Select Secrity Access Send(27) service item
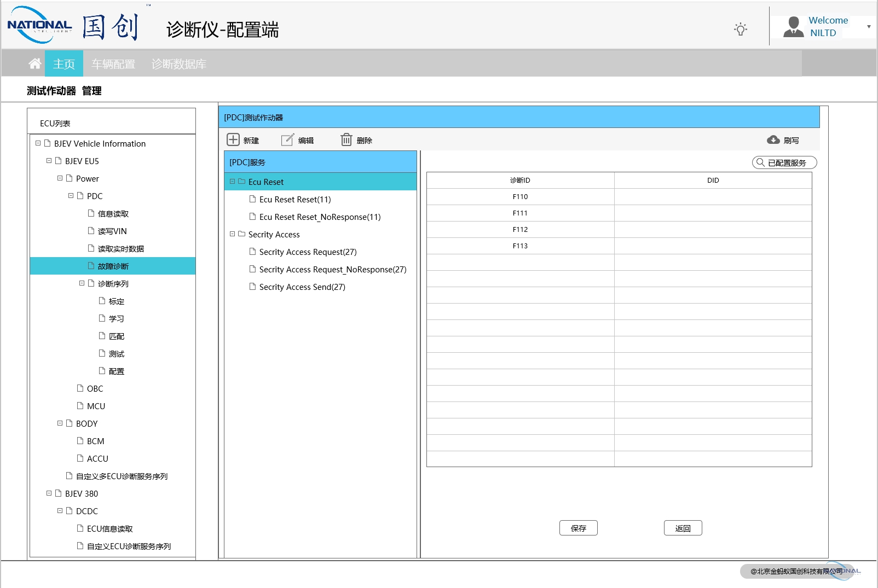This screenshot has width=878, height=588. (x=302, y=287)
